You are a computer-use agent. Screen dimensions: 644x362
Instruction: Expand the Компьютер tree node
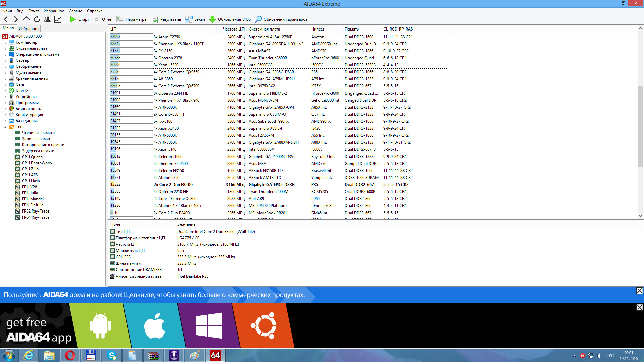pyautogui.click(x=5, y=43)
